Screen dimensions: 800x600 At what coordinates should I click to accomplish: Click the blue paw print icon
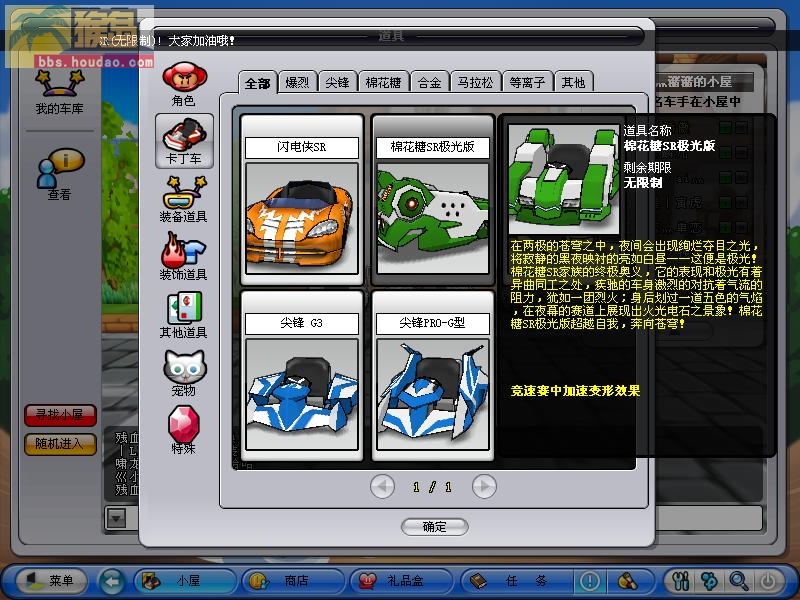point(710,581)
